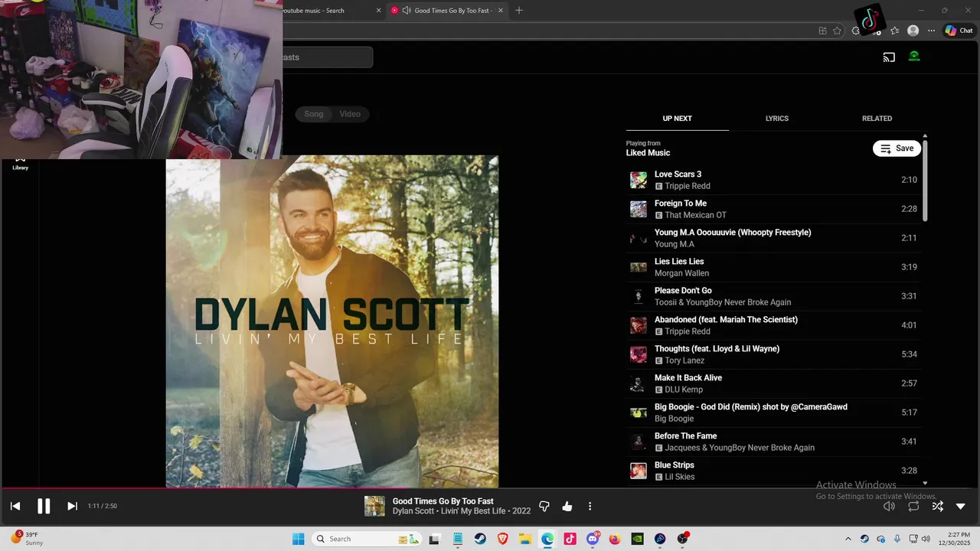This screenshot has height=551, width=980.
Task: Save the queue to a playlist
Action: click(897, 148)
